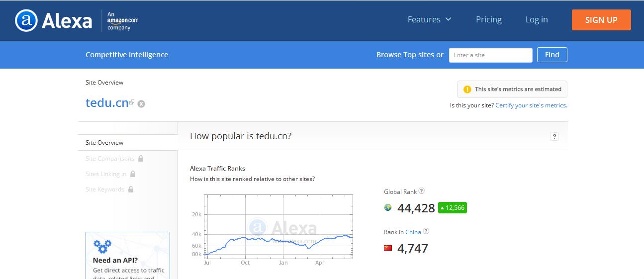Image resolution: width=644 pixels, height=279 pixels.
Task: Open help question mark for popularity section
Action: 555,137
